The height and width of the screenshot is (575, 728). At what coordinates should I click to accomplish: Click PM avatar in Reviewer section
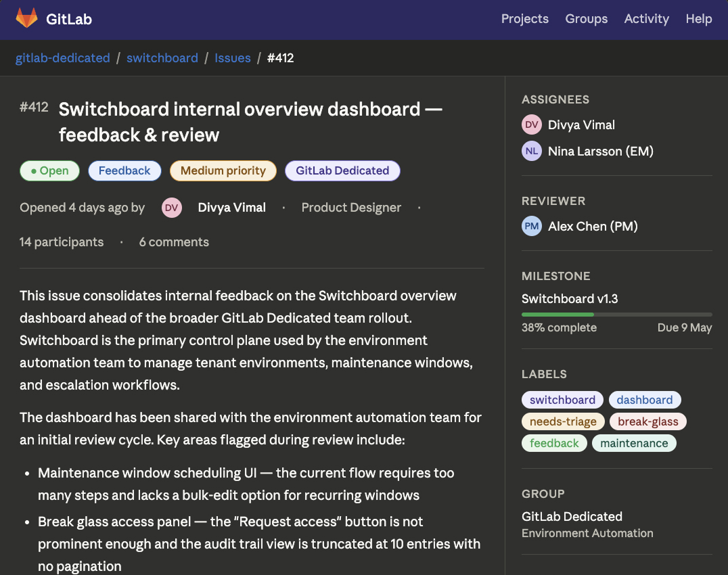532,226
